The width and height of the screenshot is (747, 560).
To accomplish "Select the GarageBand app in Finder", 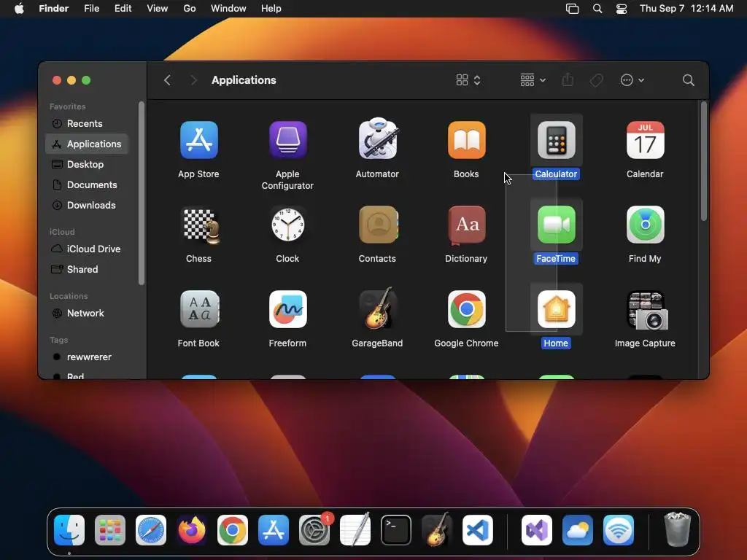I will (x=377, y=308).
